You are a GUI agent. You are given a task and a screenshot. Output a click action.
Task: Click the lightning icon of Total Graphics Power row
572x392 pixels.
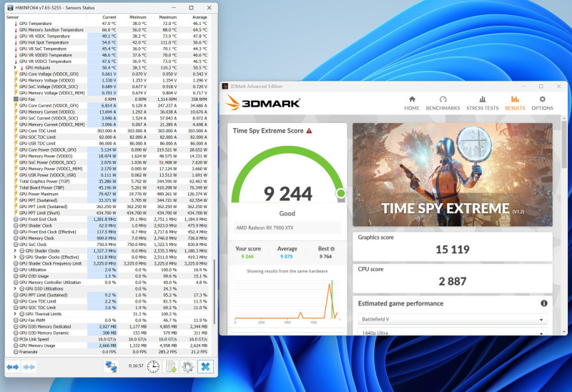pyautogui.click(x=16, y=181)
